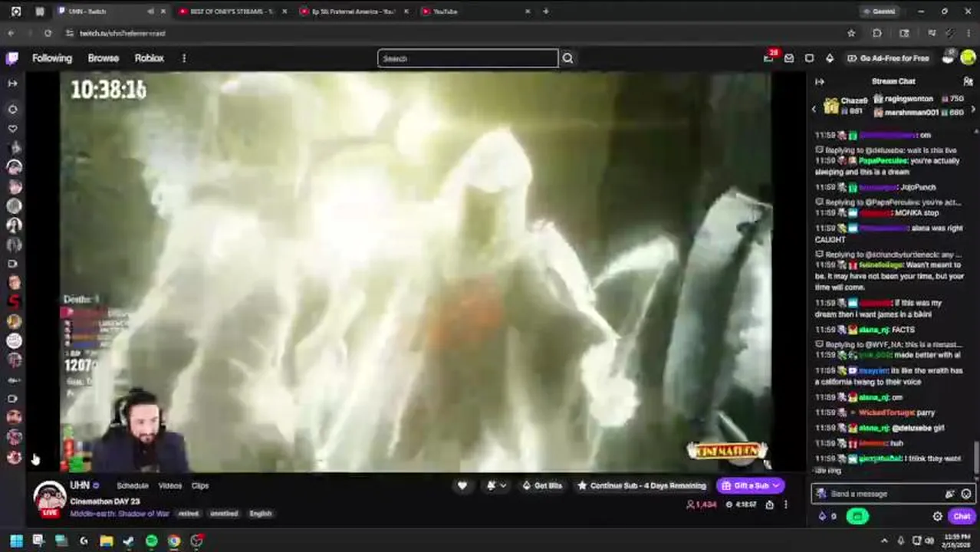Screen dimensions: 980x552
Task: Click the Gemini button in Chrome
Action: 879,11
